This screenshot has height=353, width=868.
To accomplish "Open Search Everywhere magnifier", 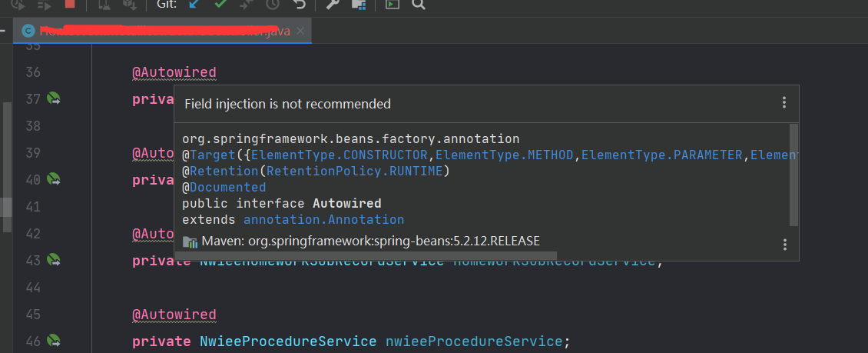I will [x=419, y=5].
